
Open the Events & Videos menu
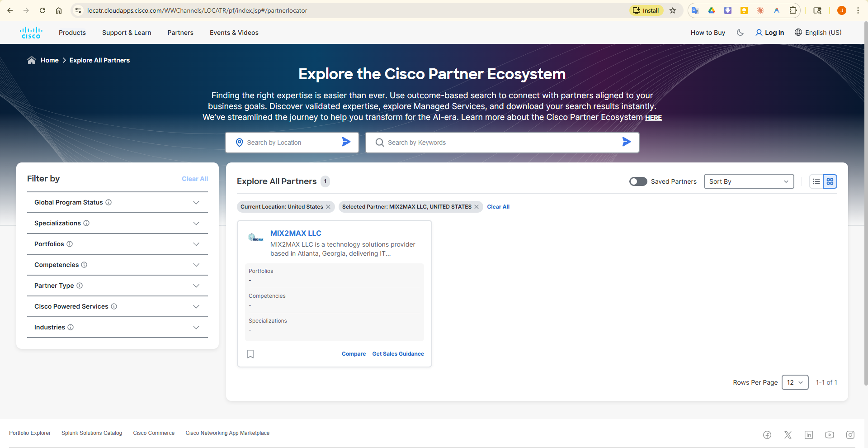(x=234, y=32)
